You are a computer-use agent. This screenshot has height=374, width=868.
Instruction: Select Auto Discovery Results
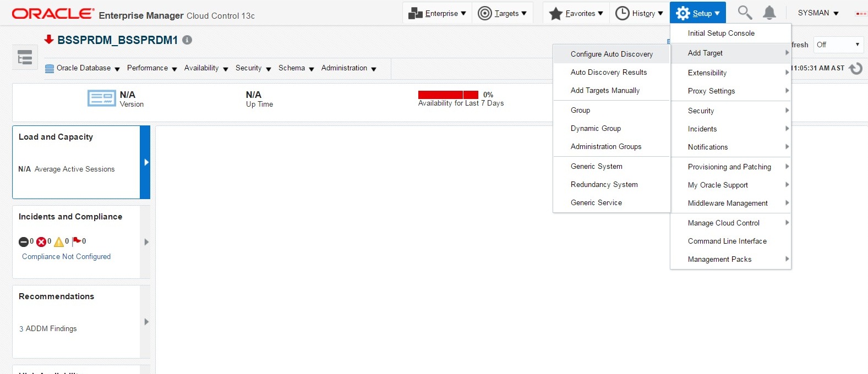(612, 72)
